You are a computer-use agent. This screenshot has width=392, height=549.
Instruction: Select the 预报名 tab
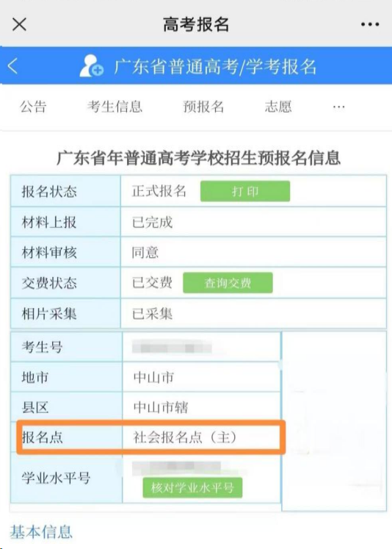[203, 107]
